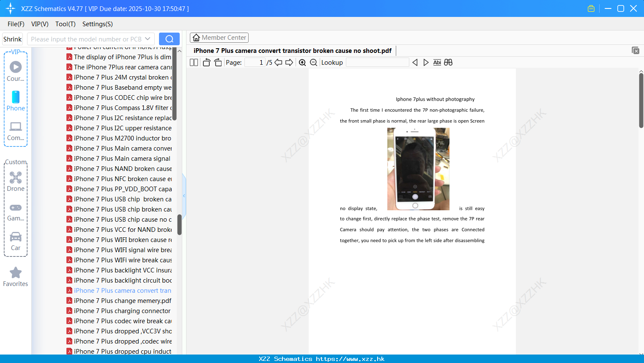Toggle the Abi match-case option
Image resolution: width=644 pixels, height=363 pixels.
coord(437,63)
